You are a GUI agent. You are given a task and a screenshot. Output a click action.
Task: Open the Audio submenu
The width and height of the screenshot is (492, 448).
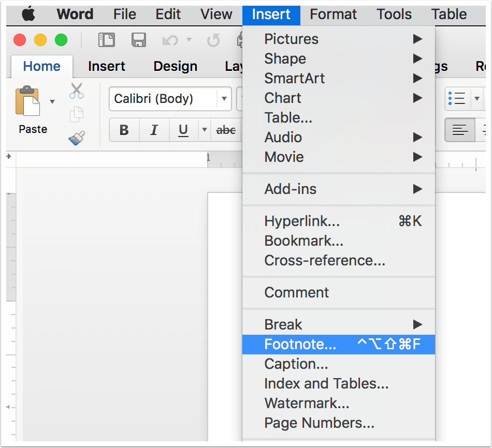tap(339, 137)
